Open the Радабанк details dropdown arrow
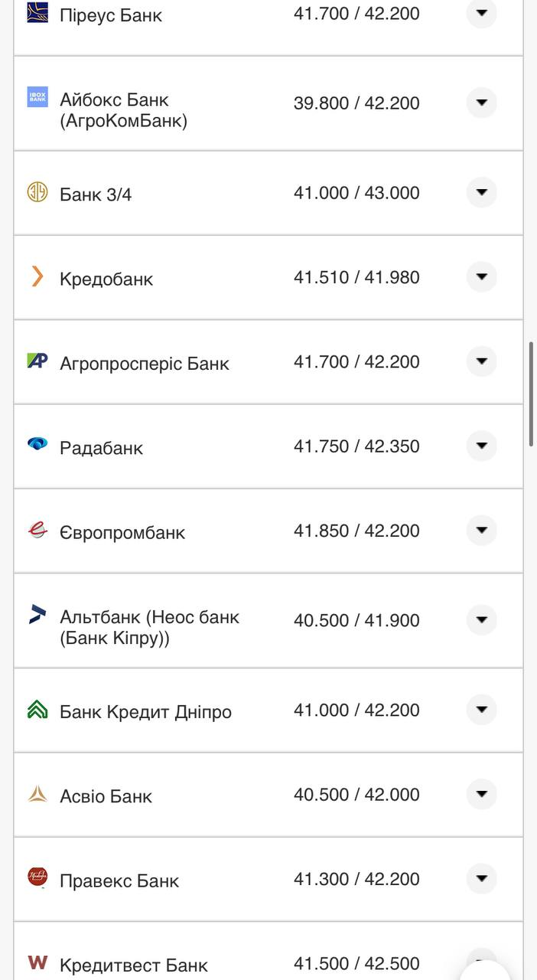Image resolution: width=537 pixels, height=980 pixels. (481, 446)
